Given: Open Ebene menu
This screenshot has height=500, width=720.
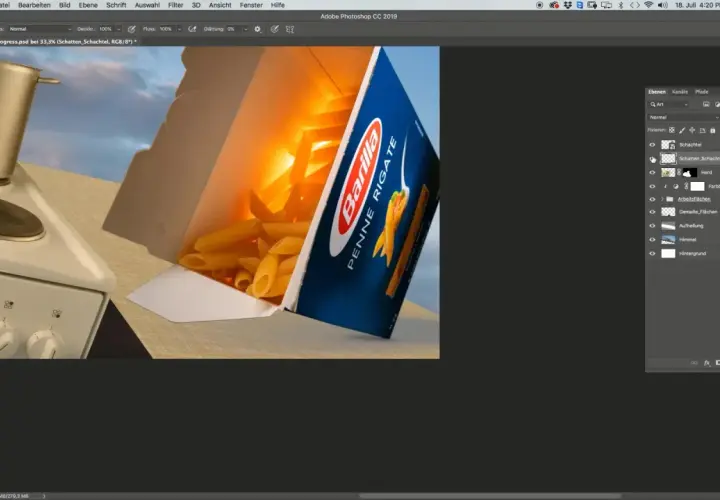Looking at the screenshot, I should [88, 5].
